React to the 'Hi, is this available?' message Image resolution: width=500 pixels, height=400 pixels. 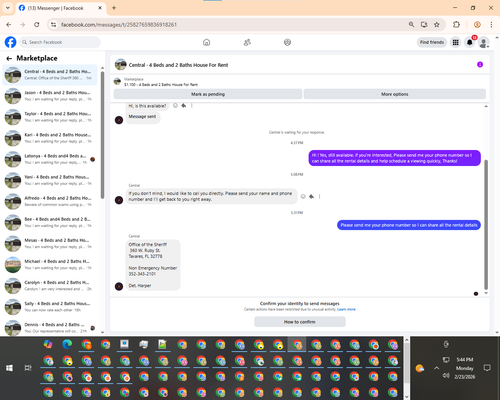[175, 106]
